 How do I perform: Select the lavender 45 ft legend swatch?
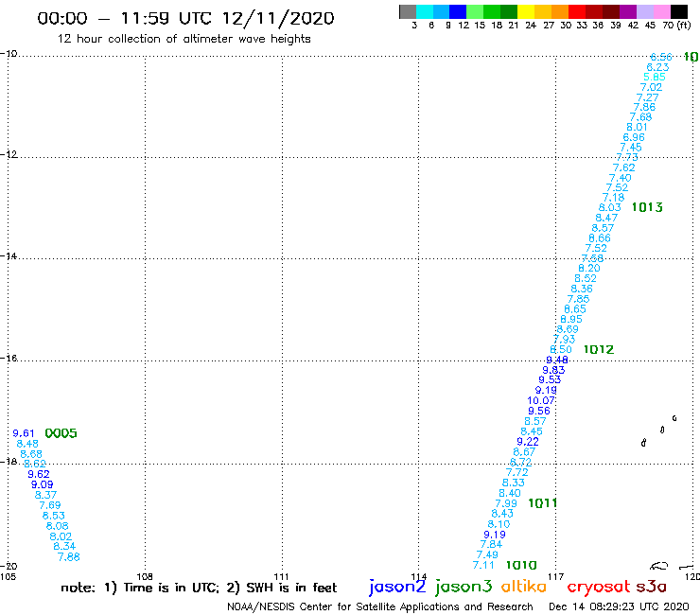(x=644, y=11)
